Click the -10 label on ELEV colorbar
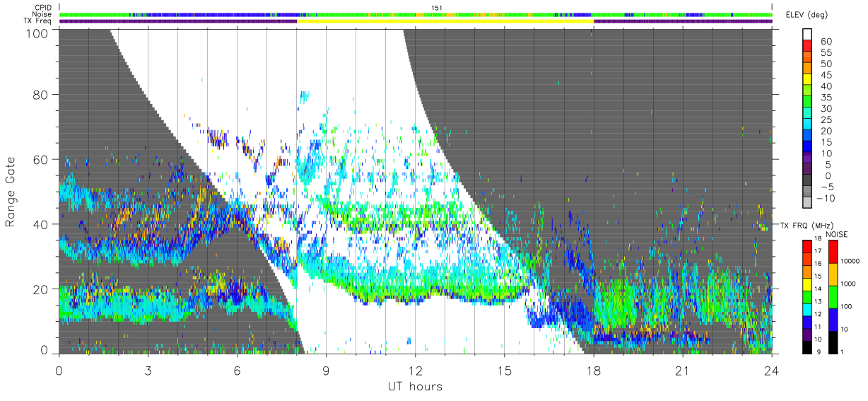 point(825,198)
